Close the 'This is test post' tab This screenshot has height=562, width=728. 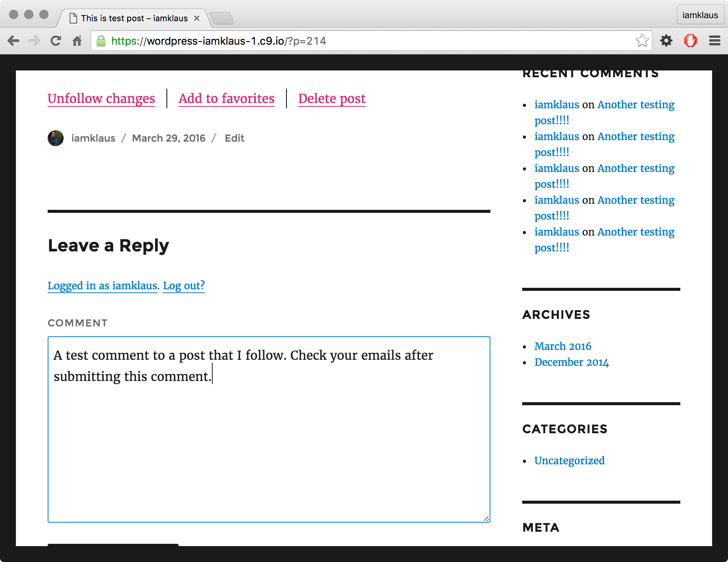point(197,18)
